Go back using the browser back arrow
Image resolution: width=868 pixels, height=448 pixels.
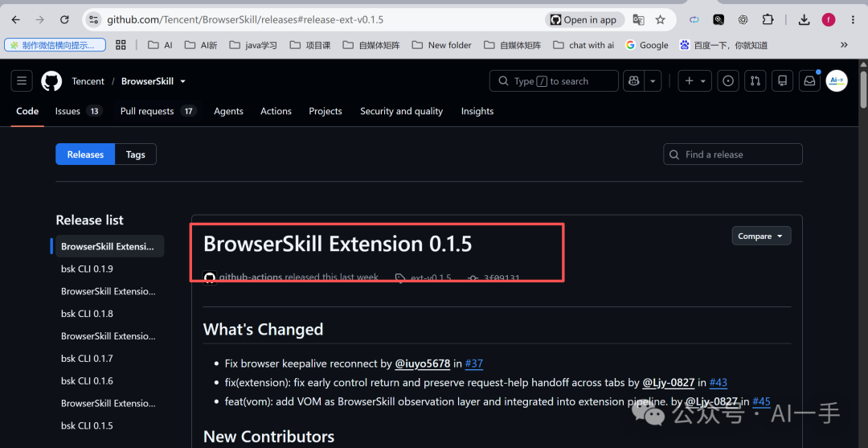click(x=15, y=20)
